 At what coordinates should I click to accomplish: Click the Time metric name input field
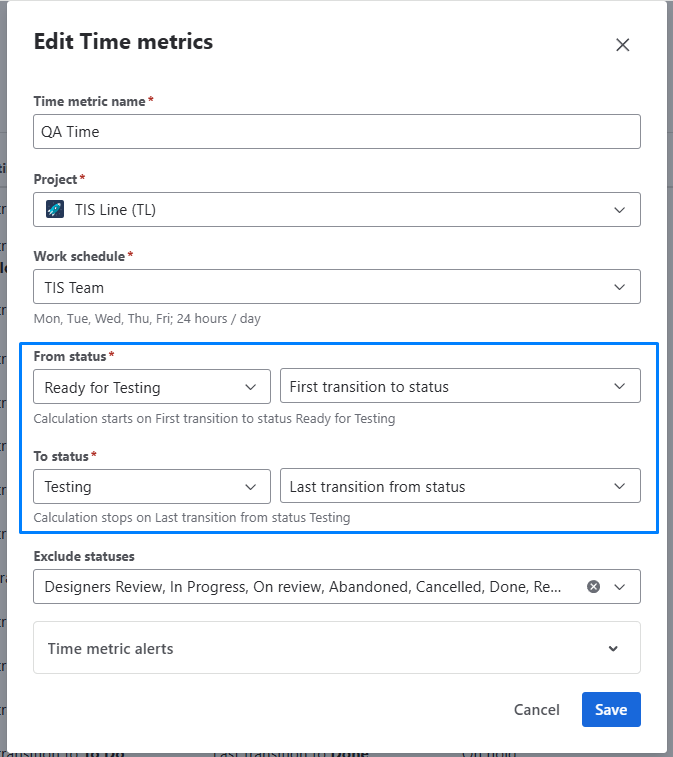tap(336, 131)
